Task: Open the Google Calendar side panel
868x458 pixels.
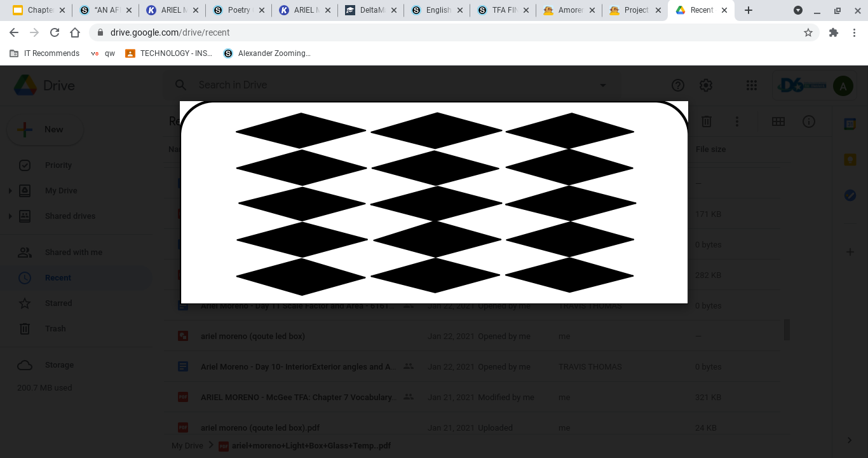Action: click(x=850, y=124)
